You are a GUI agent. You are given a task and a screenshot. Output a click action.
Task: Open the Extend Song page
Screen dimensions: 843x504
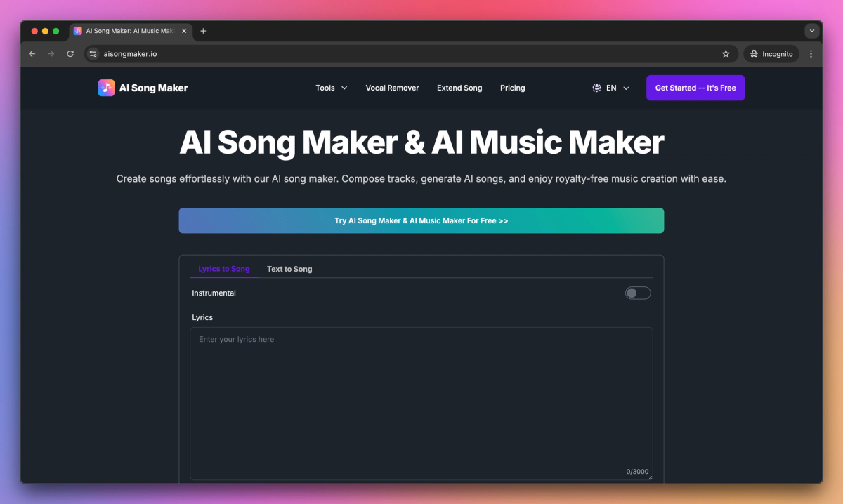tap(459, 88)
